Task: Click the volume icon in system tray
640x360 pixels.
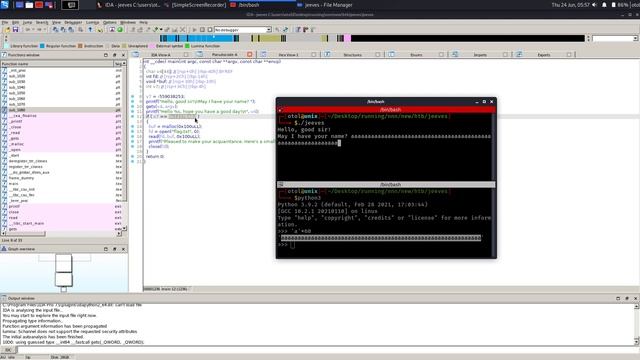Action: [595, 5]
